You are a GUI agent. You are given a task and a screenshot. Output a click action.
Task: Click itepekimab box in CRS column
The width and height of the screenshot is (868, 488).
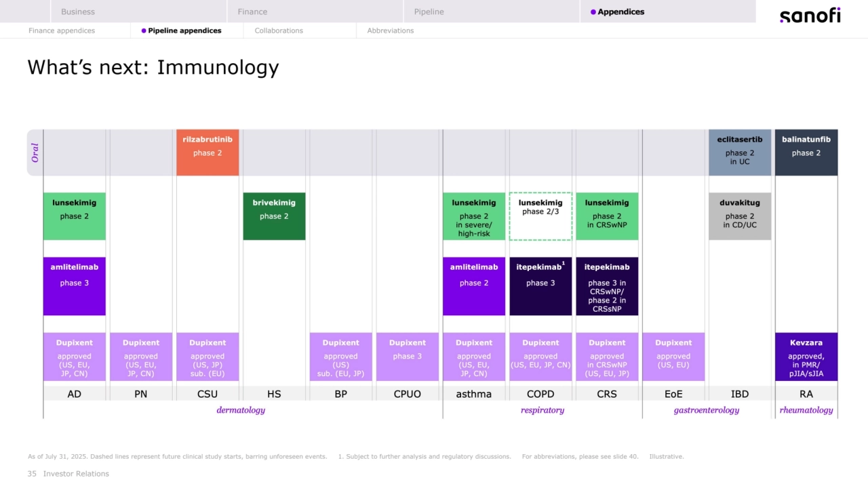point(607,286)
